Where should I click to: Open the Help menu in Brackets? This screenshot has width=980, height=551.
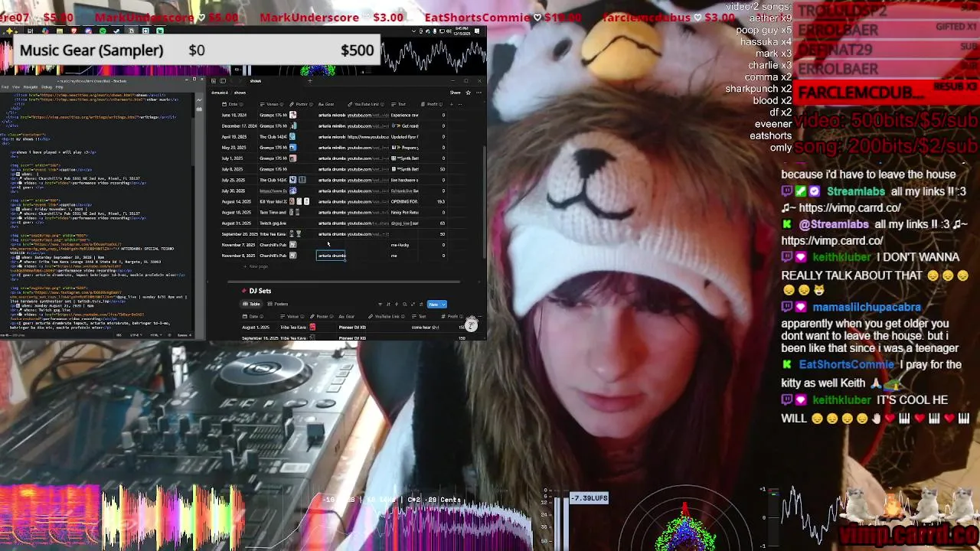point(59,87)
